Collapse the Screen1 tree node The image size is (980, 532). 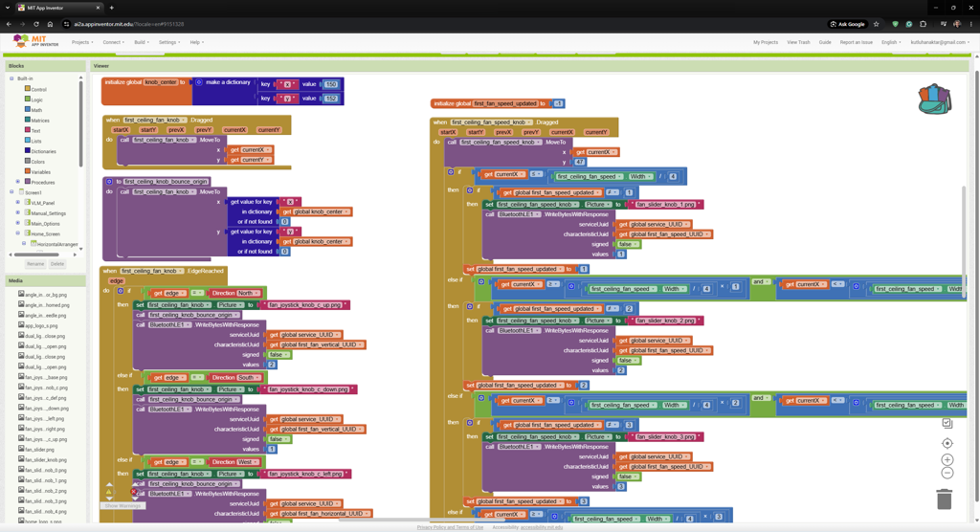tap(11, 192)
